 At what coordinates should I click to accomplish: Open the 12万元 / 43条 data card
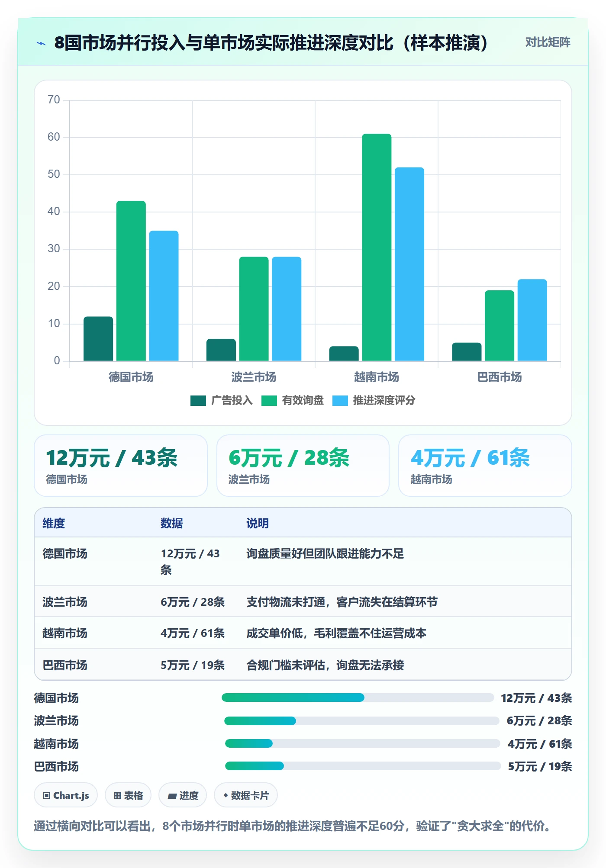[121, 466]
